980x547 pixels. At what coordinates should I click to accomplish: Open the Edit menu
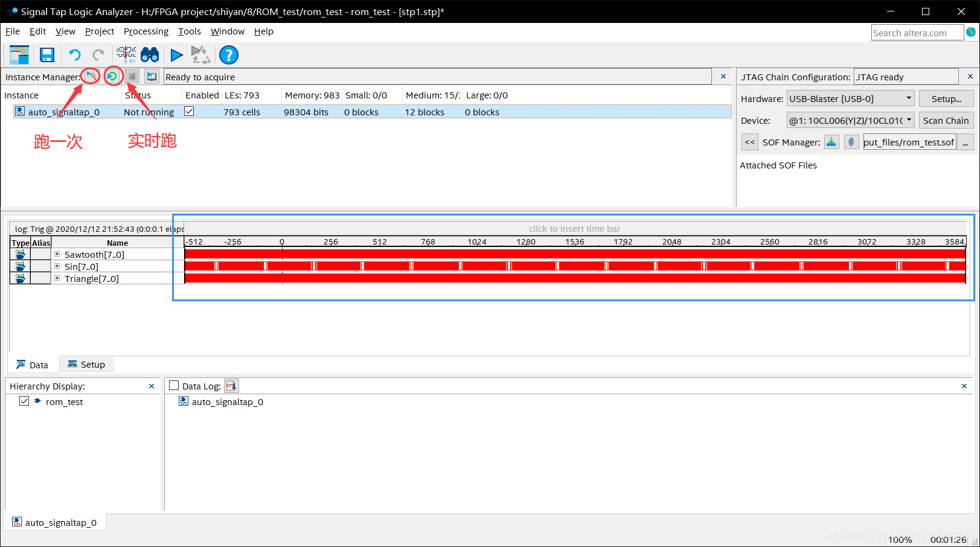(x=37, y=31)
